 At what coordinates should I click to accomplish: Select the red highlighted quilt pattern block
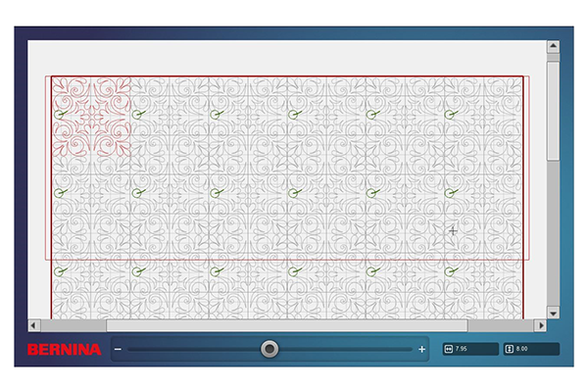pos(91,117)
